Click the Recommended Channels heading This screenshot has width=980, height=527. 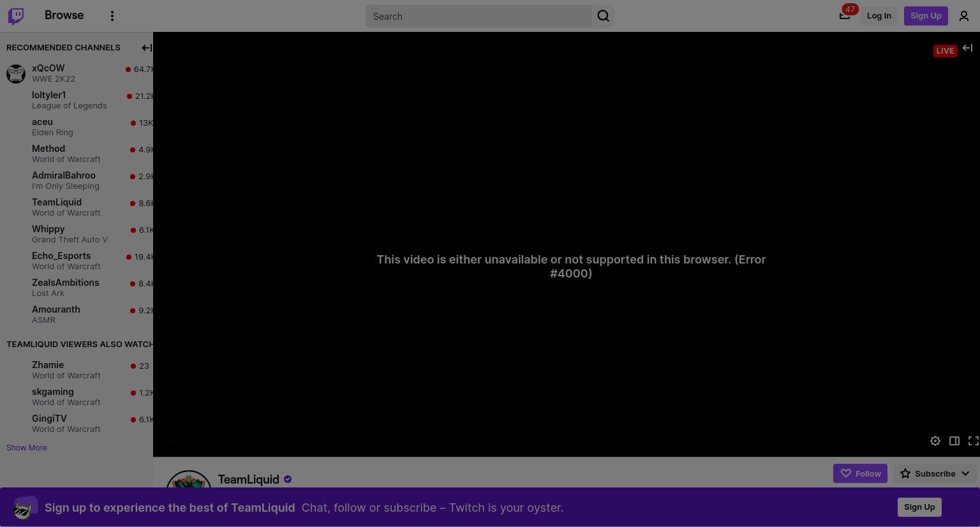point(63,48)
